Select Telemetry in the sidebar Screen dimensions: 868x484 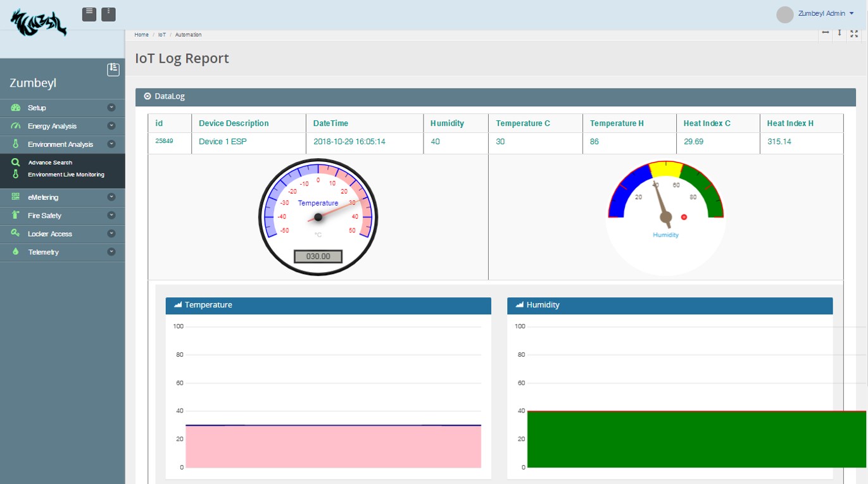click(43, 252)
